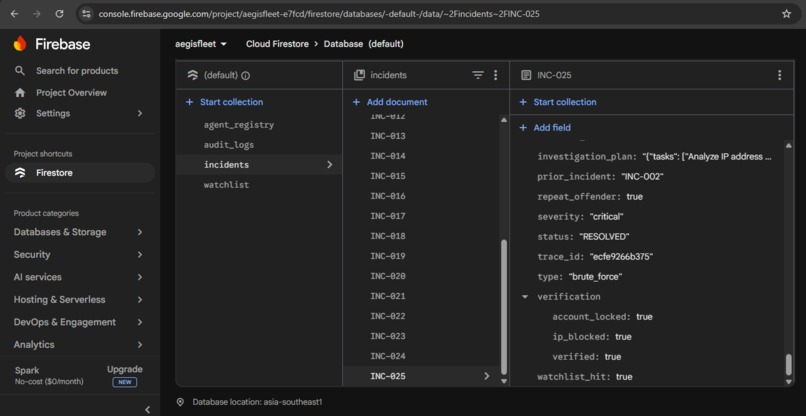The image size is (806, 416).
Task: Click the plus icon beside Add field
Action: pyautogui.click(x=523, y=128)
